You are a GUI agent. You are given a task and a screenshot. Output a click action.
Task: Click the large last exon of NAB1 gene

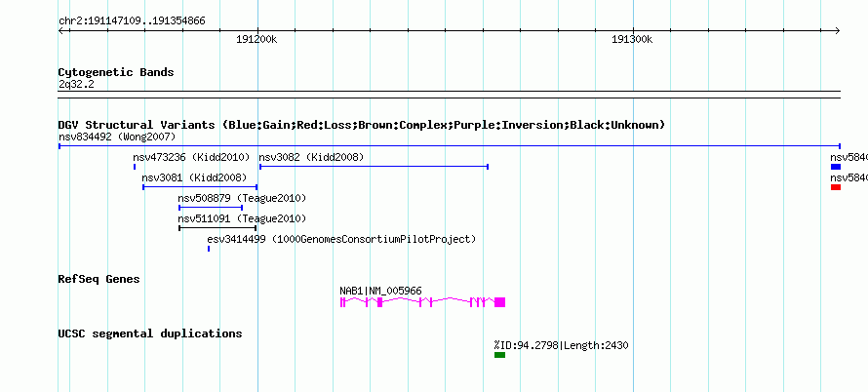[x=500, y=302]
